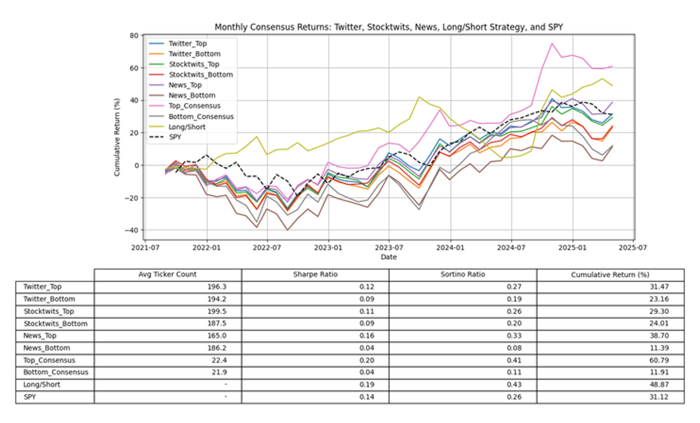
Task: Click the 165.0 ticker count cell
Action: click(x=167, y=336)
